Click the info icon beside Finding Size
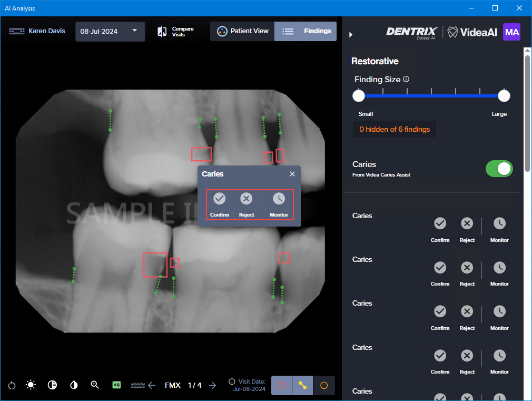The width and height of the screenshot is (532, 401). (x=406, y=80)
